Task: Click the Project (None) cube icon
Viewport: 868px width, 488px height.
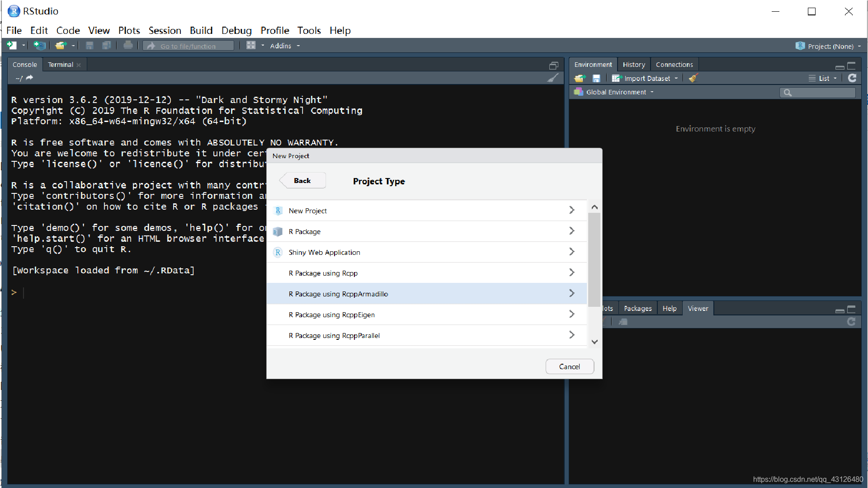Action: (800, 46)
